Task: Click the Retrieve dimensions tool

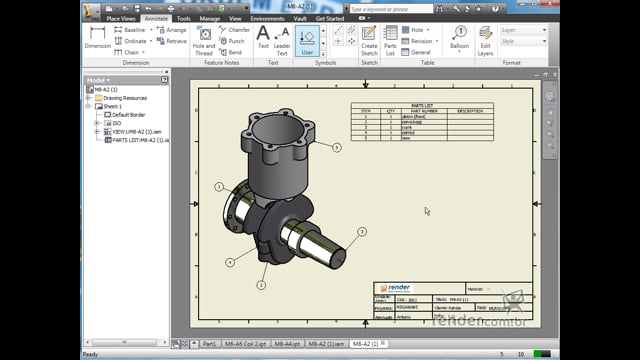Action: coord(172,41)
